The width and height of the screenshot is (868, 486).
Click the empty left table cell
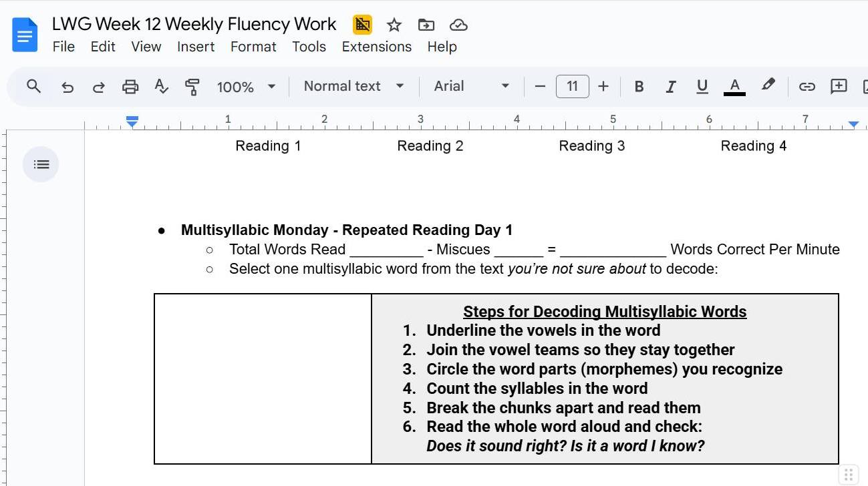[263, 379]
